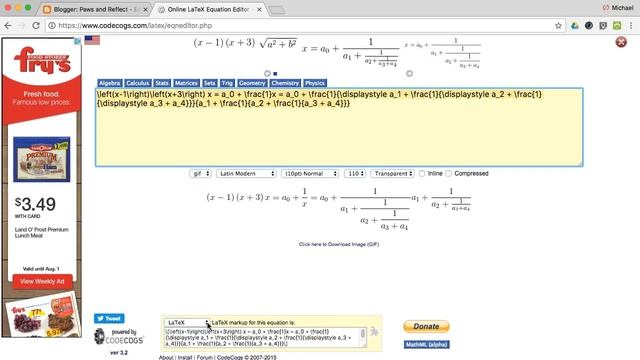Click View Weekly Ad button

pyautogui.click(x=42, y=281)
